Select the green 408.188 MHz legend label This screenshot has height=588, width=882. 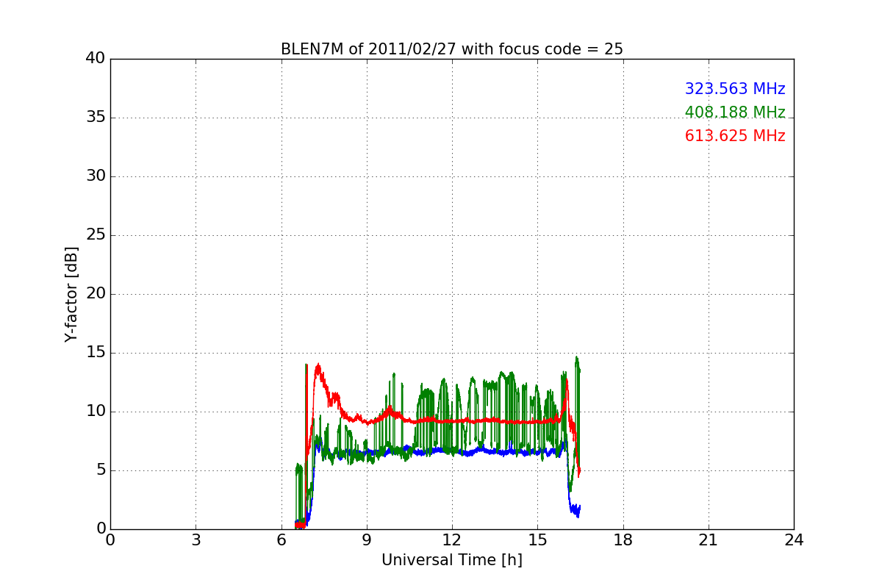735,112
